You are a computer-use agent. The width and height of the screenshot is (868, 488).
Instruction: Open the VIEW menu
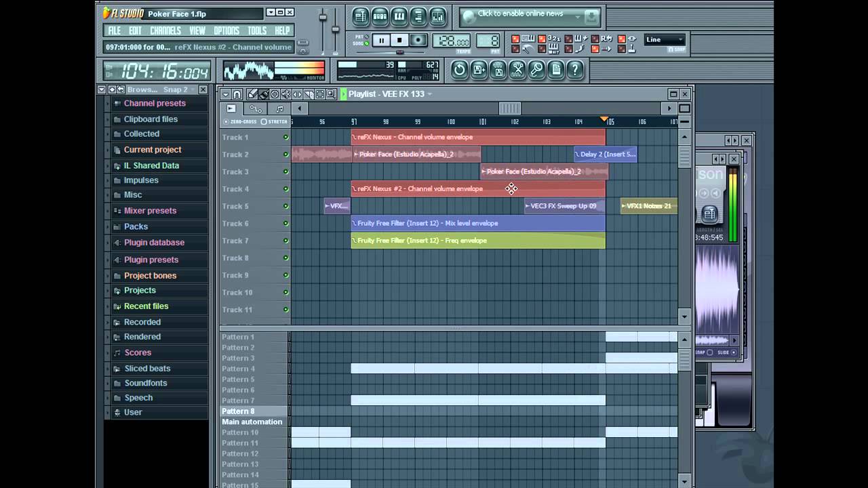(x=197, y=30)
